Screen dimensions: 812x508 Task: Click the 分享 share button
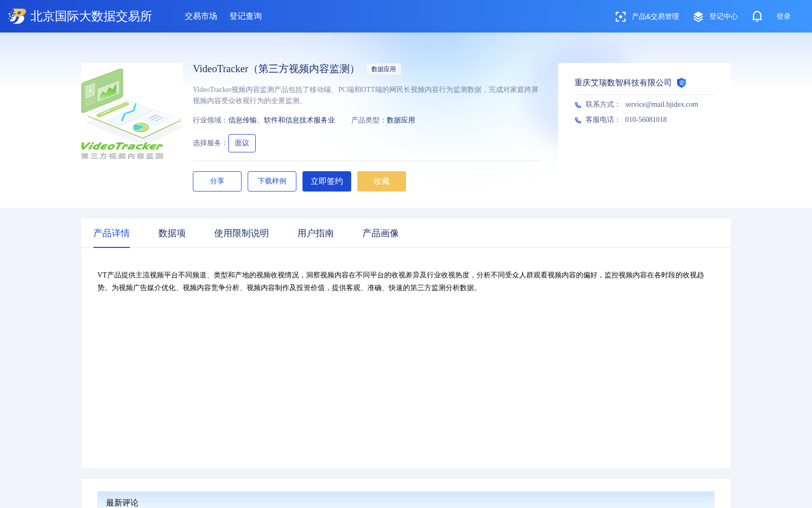point(217,181)
